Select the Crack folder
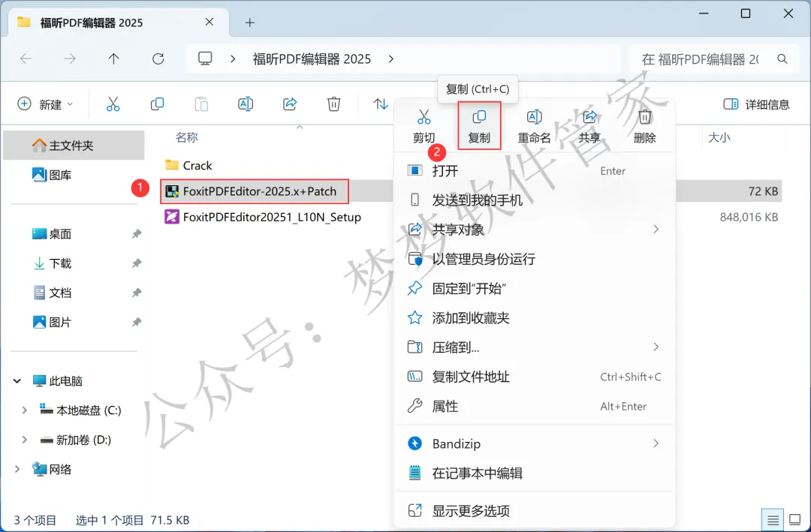 (188, 165)
